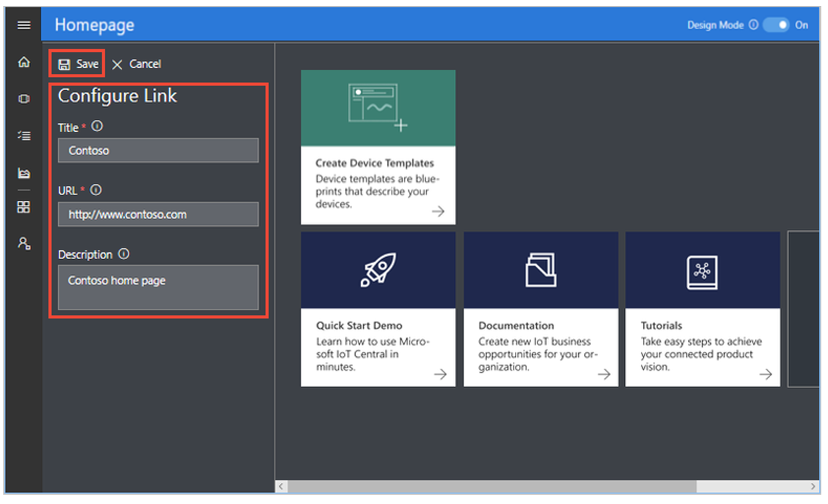Click the Design Mode label
Screen dimensions: 828x504
click(x=715, y=25)
